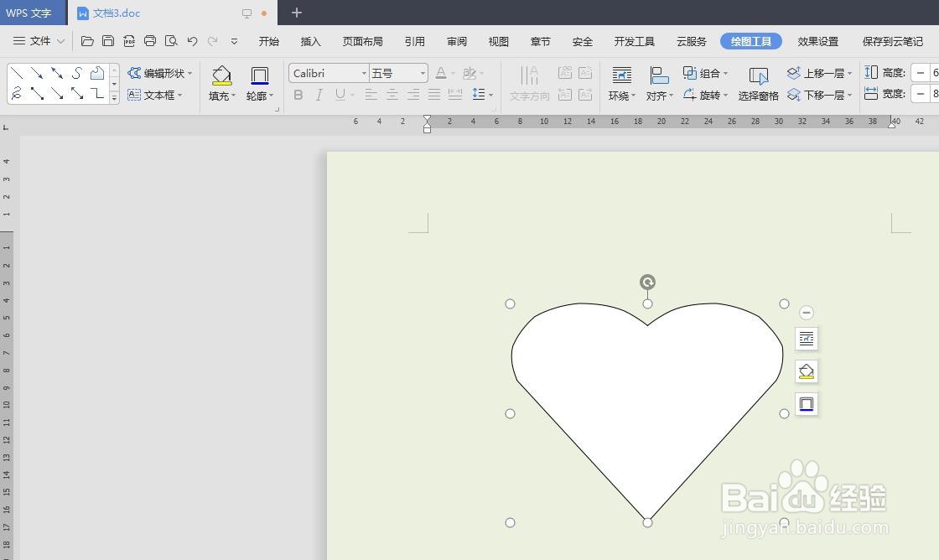This screenshot has width=939, height=560.
Task: Click the Outline icon in ribbon
Action: pos(259,75)
